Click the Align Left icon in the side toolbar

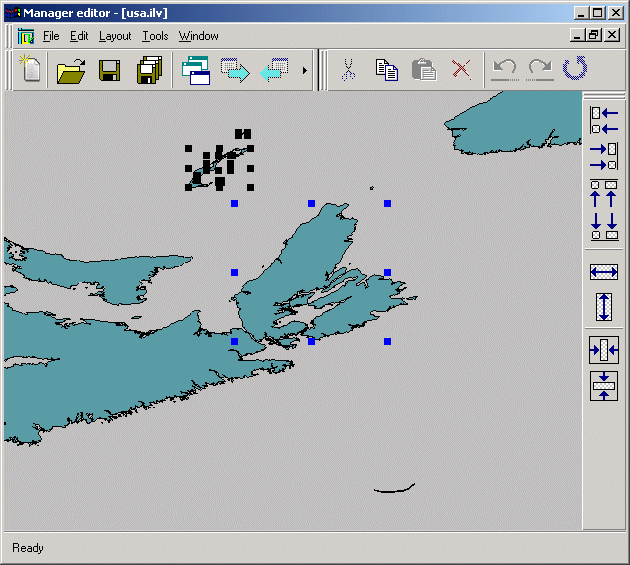pyautogui.click(x=604, y=120)
